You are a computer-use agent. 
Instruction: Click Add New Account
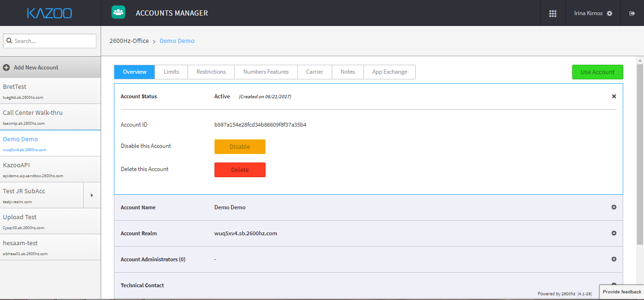click(x=50, y=68)
